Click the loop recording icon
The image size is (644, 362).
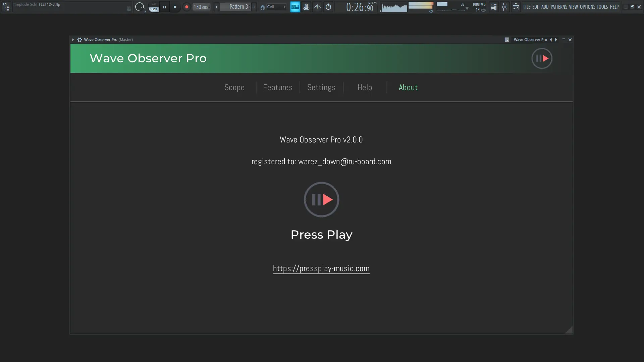(x=328, y=7)
